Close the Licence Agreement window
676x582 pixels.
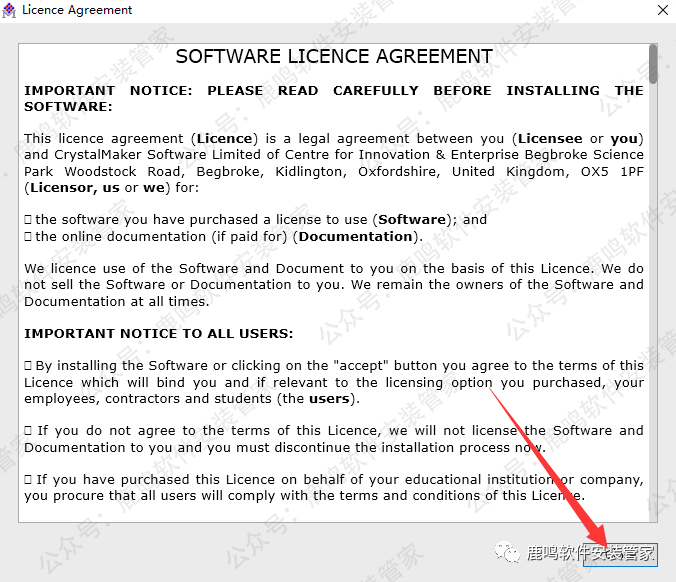pyautogui.click(x=661, y=10)
